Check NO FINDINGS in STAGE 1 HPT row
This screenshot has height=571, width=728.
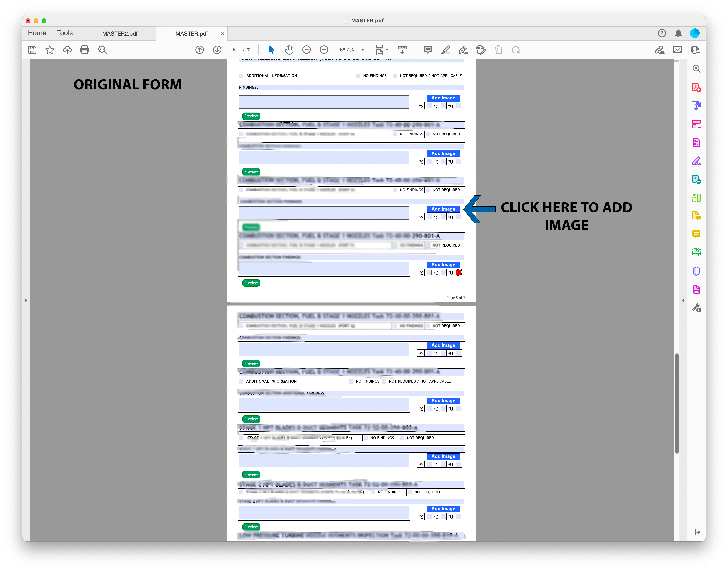click(x=366, y=438)
